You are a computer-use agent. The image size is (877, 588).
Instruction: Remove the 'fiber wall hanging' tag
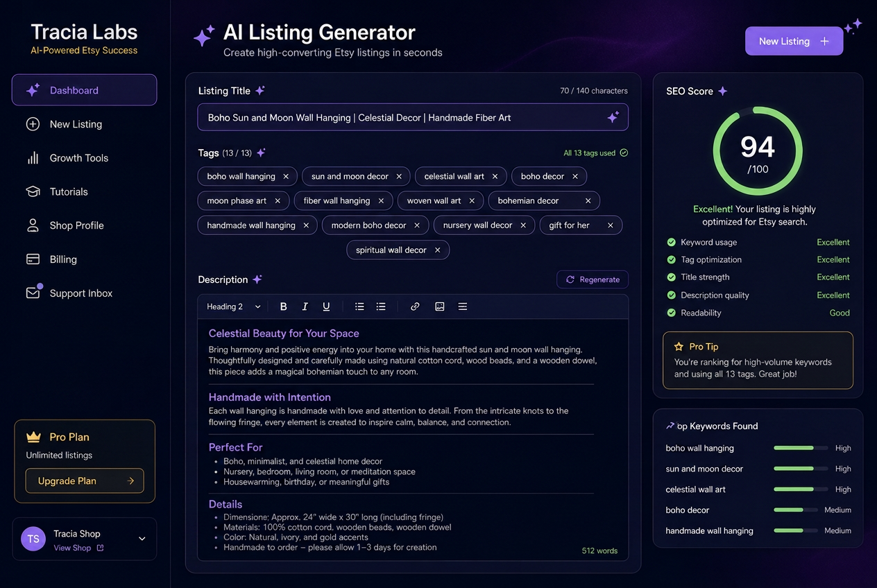pos(381,200)
